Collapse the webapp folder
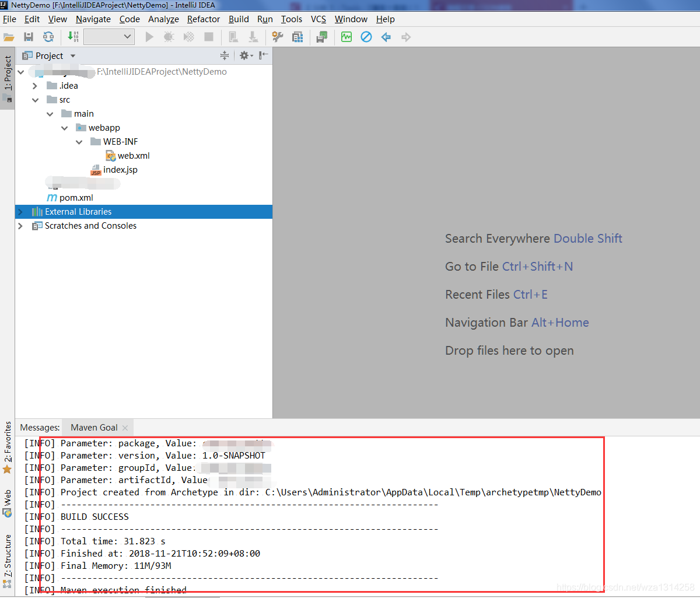The height and width of the screenshot is (598, 700). pos(64,127)
